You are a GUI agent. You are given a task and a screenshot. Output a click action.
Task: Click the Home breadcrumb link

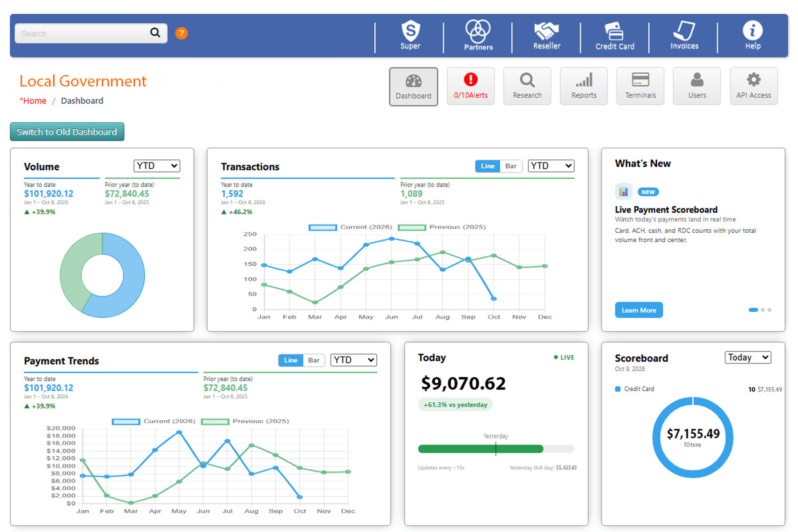(33, 101)
